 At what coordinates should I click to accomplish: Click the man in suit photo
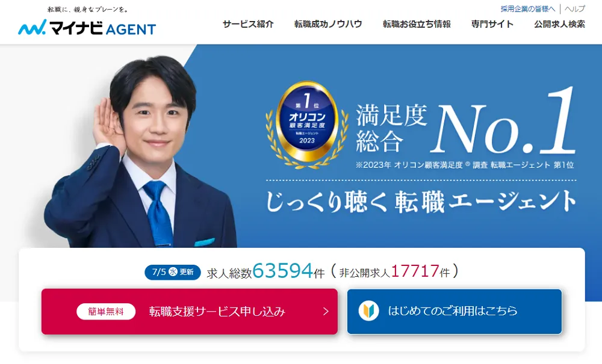(140, 152)
